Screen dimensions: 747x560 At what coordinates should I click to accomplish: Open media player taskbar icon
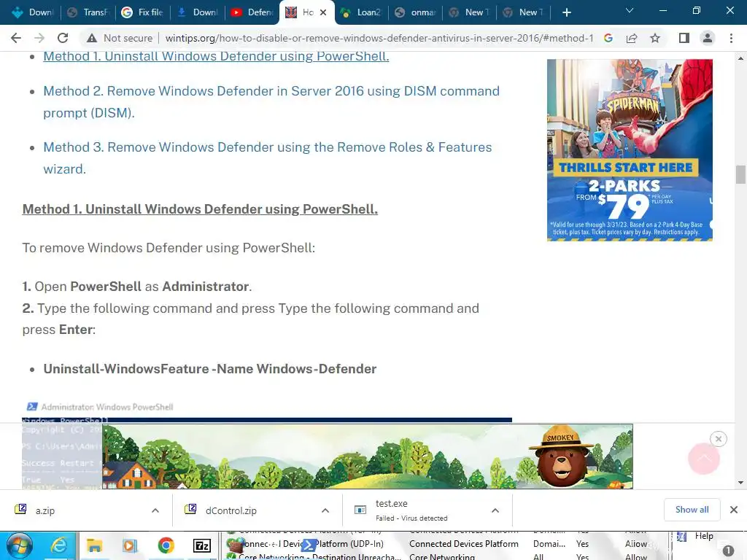[x=130, y=545]
